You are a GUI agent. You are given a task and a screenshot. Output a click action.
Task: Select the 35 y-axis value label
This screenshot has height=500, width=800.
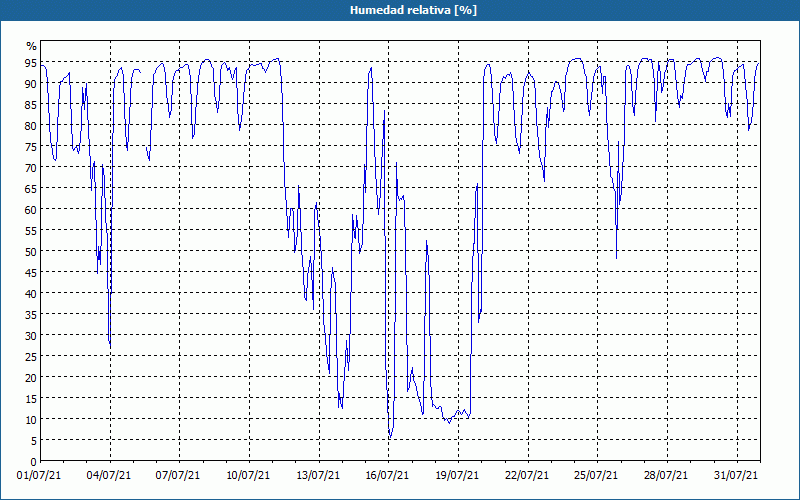pyautogui.click(x=31, y=314)
